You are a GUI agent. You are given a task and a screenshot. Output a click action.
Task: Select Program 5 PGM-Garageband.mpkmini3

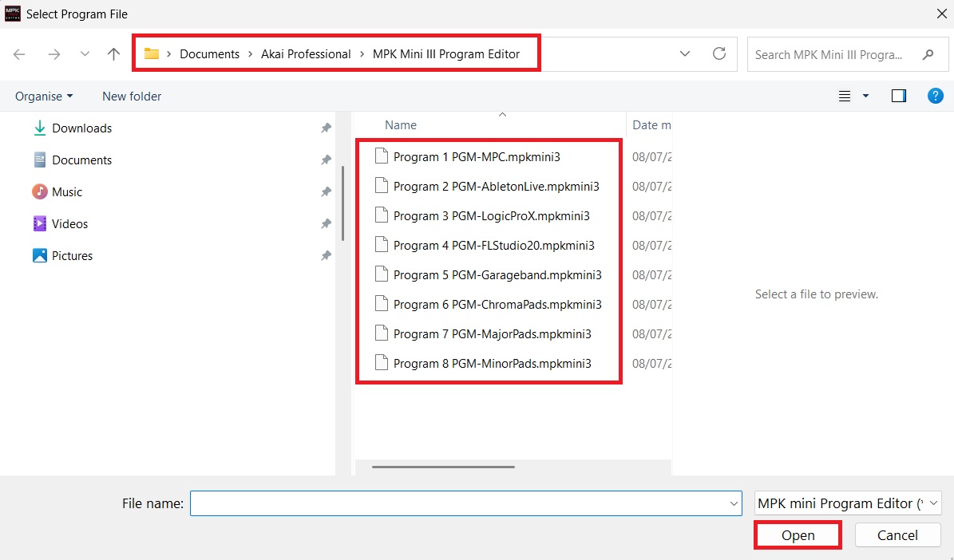pyautogui.click(x=497, y=275)
